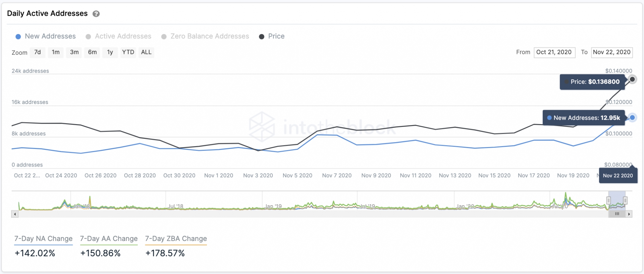Click the Nov 22 2020 date label
Viewport: 644px width, 274px height.
(618, 176)
